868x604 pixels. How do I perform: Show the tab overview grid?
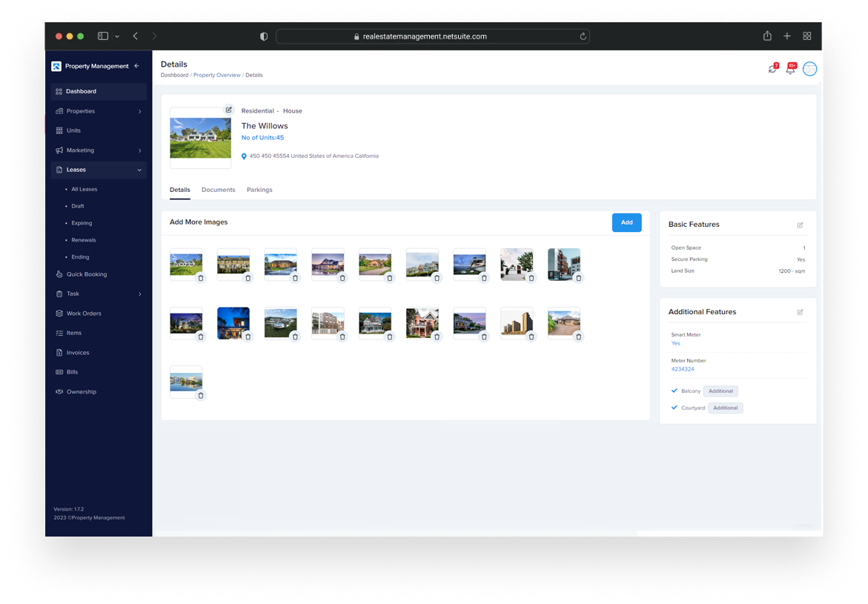click(807, 36)
